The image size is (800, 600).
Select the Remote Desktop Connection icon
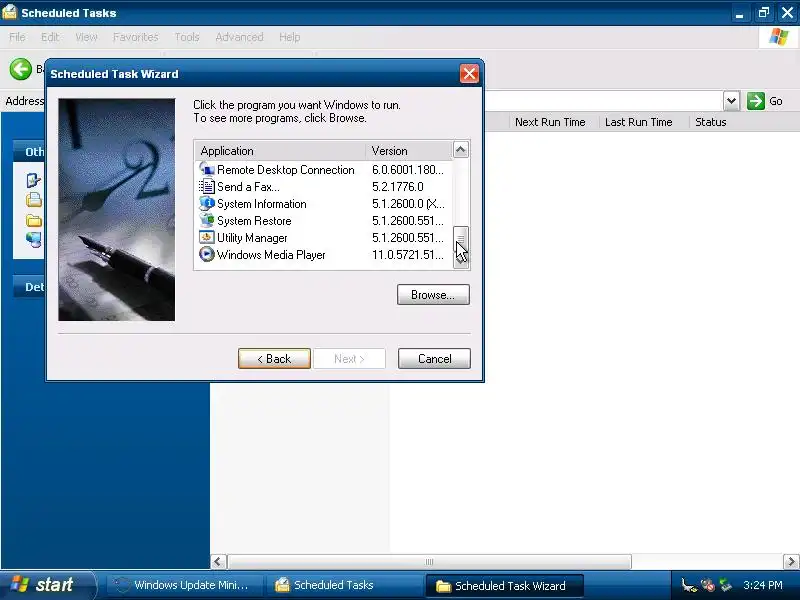(206, 169)
